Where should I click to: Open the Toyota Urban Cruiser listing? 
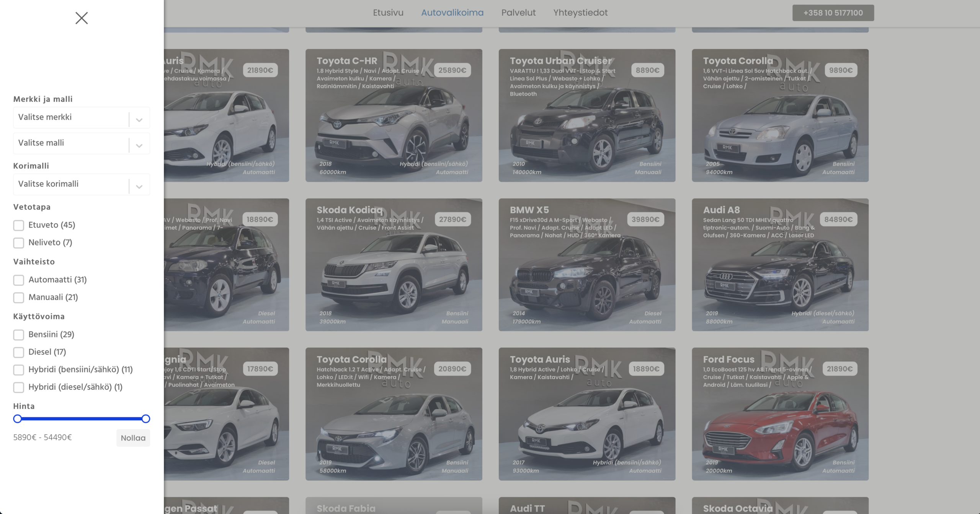tap(587, 115)
